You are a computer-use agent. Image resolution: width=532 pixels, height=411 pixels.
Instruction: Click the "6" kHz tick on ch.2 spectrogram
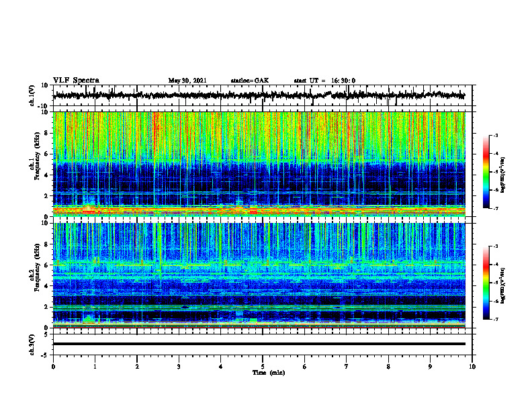pyautogui.click(x=46, y=265)
